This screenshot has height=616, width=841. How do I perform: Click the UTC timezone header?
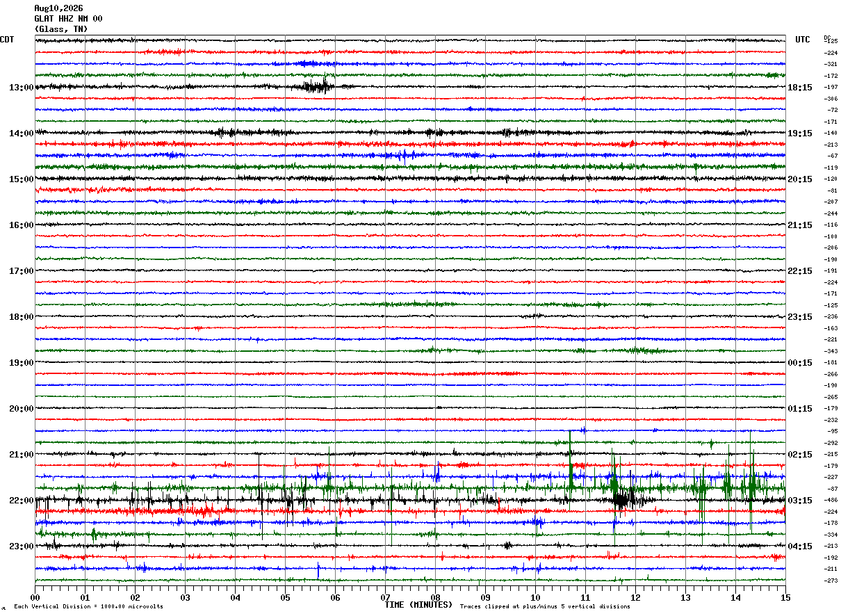[x=803, y=40]
